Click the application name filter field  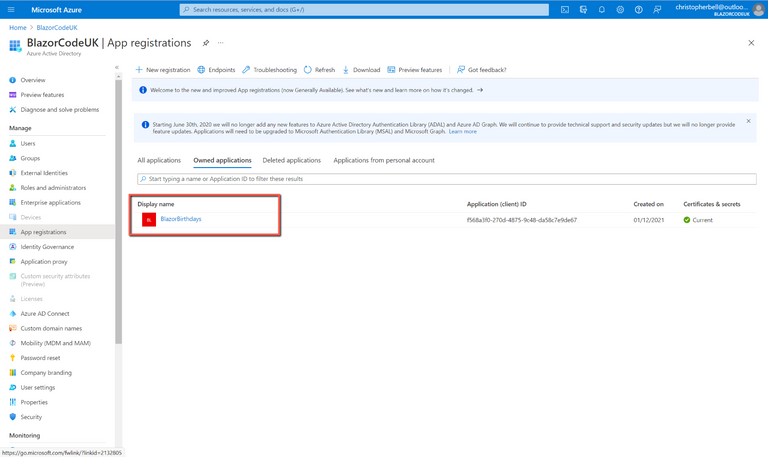[445, 179]
